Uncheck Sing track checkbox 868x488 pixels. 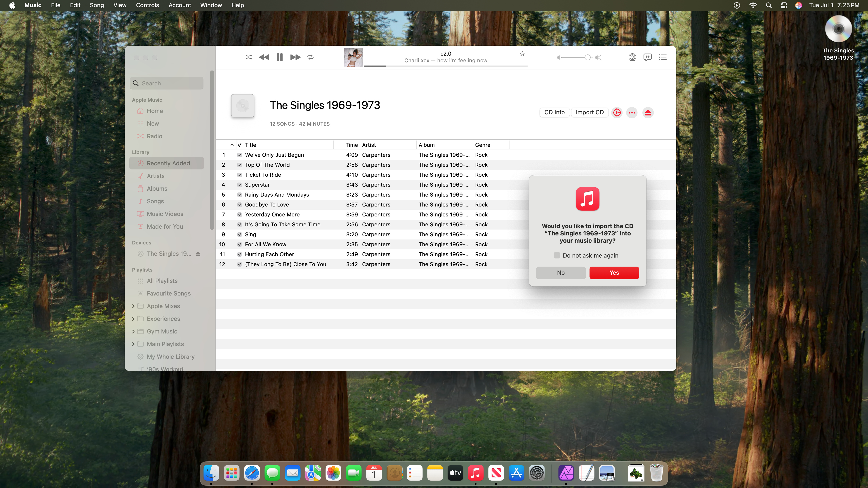click(239, 235)
